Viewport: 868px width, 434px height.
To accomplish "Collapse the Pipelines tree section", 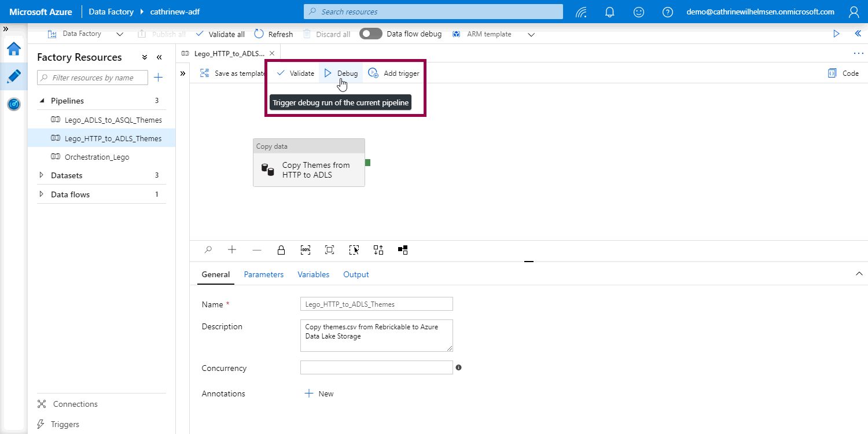I will 42,101.
